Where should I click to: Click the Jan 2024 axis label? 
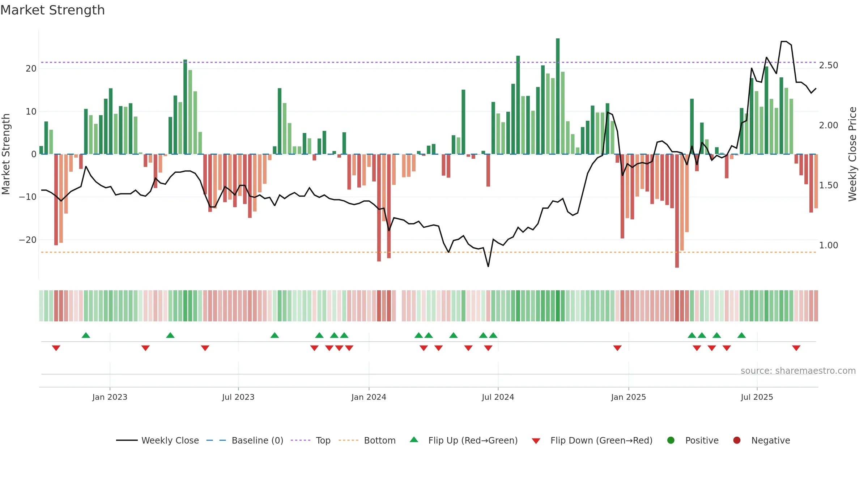369,397
